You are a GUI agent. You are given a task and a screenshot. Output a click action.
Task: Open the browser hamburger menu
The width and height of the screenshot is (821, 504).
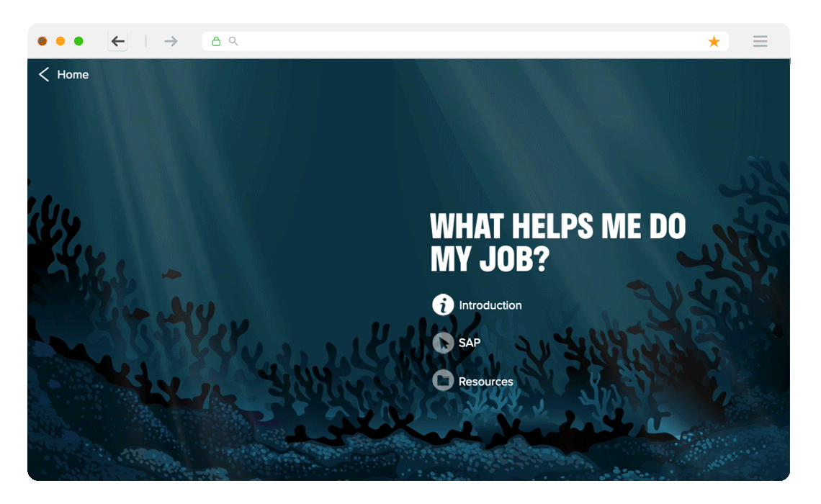click(760, 41)
